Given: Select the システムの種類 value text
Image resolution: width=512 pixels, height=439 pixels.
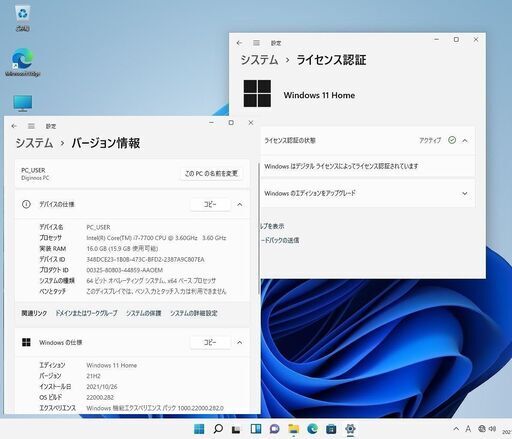Looking at the screenshot, I should (151, 281).
